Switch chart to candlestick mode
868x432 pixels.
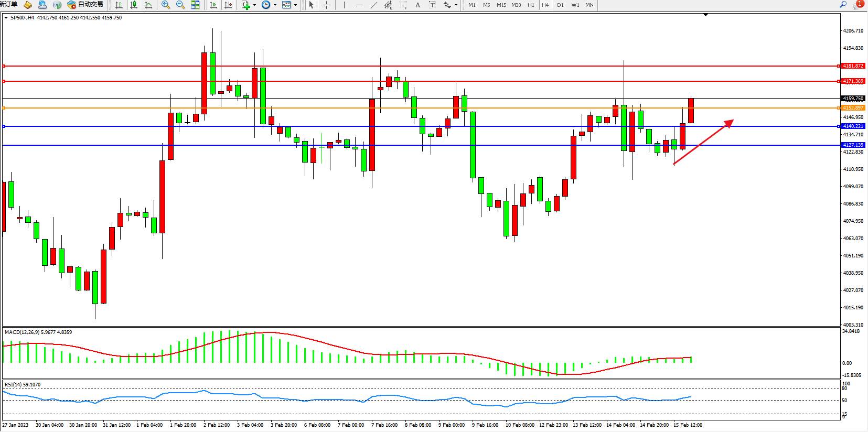(134, 5)
